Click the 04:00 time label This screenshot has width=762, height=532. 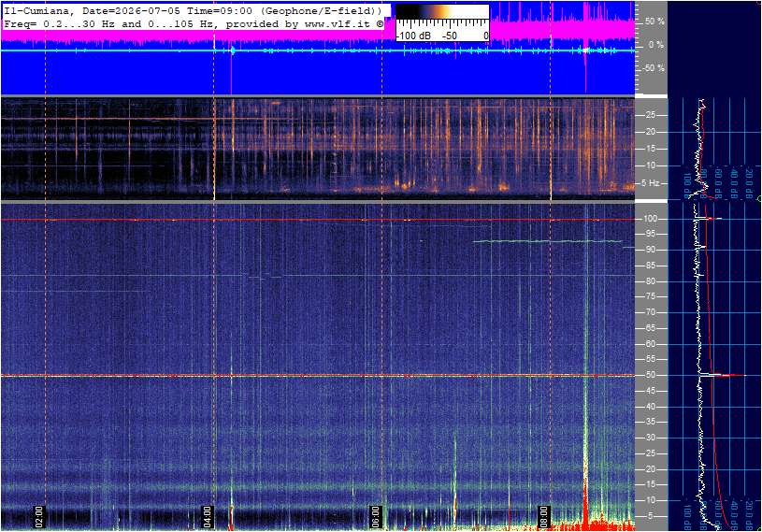pos(207,517)
